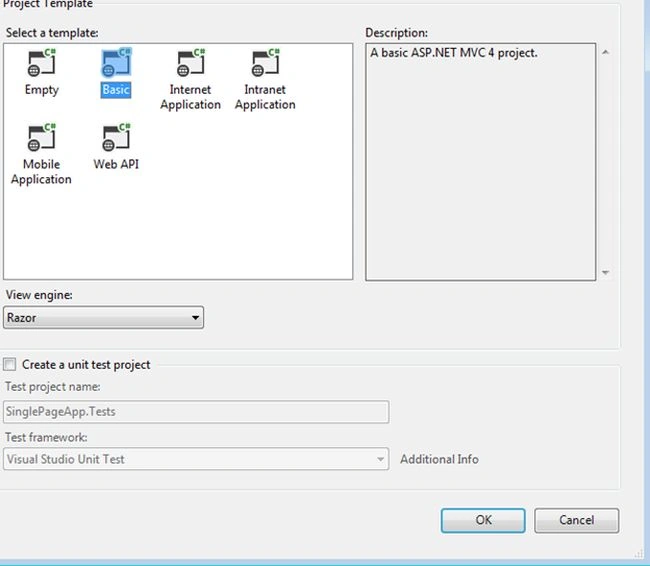This screenshot has width=650, height=566.
Task: Pick the Mobile Application template icon
Action: click(41, 137)
